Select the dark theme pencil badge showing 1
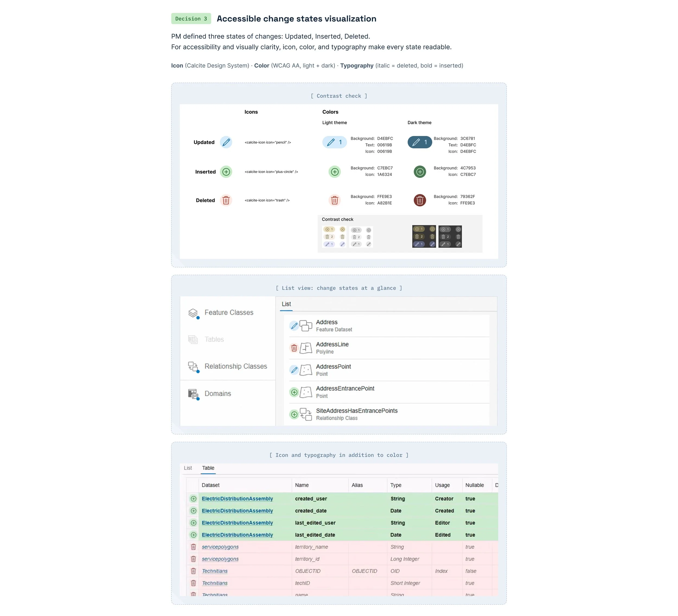The width and height of the screenshot is (678, 616). click(x=420, y=142)
